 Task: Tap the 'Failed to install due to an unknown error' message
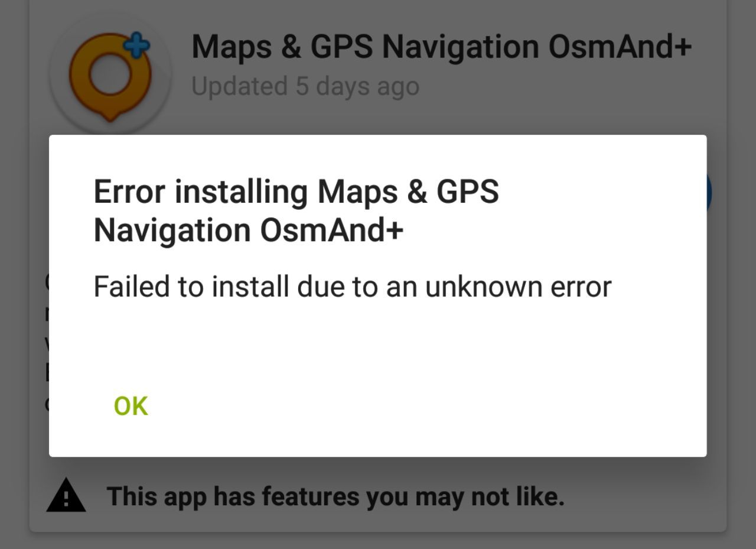click(x=353, y=287)
